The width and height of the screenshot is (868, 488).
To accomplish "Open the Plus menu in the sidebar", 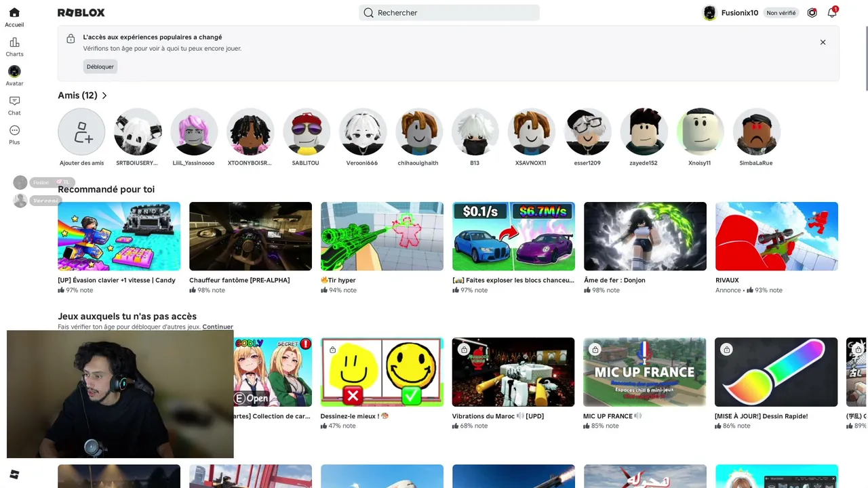I will point(14,135).
